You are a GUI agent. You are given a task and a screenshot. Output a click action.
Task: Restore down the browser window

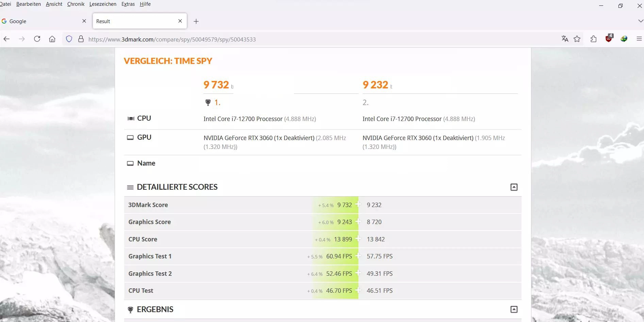pos(621,6)
